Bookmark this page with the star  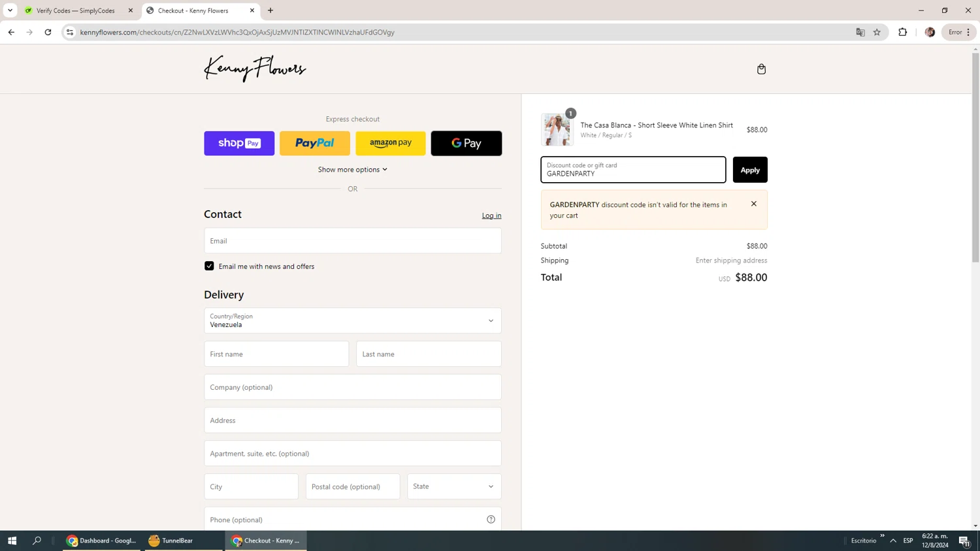click(877, 32)
